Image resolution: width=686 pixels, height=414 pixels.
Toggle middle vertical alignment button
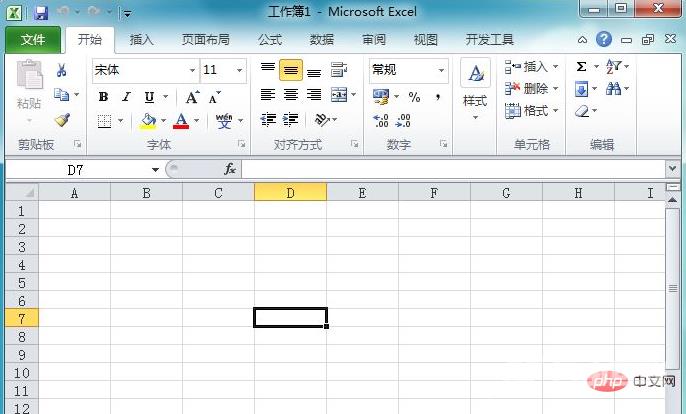pos(291,70)
